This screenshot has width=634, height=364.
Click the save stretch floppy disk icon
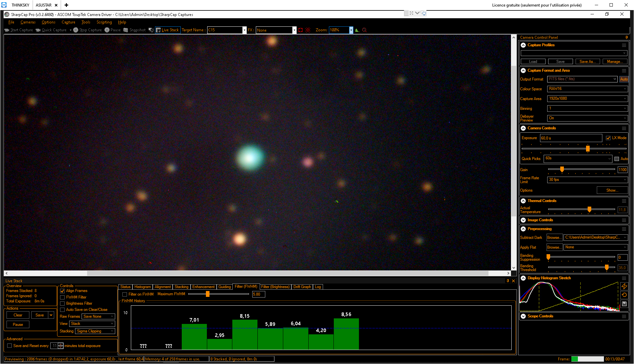[624, 304]
